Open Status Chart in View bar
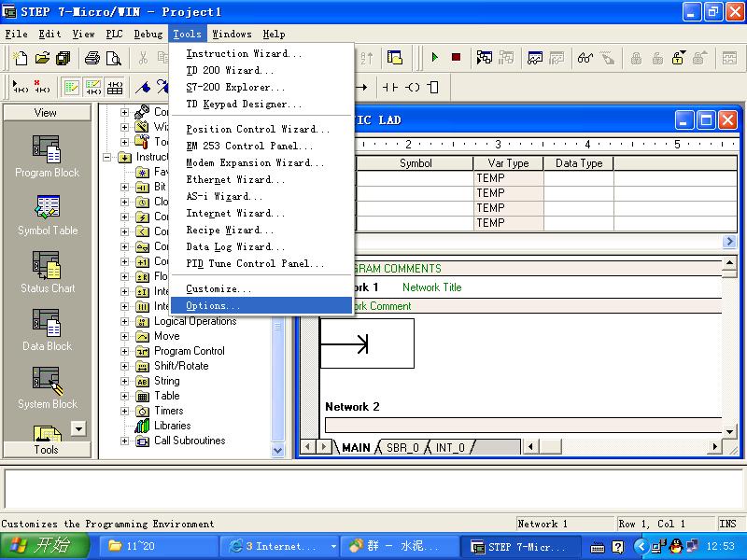Screen dimensions: 747x560 47,273
